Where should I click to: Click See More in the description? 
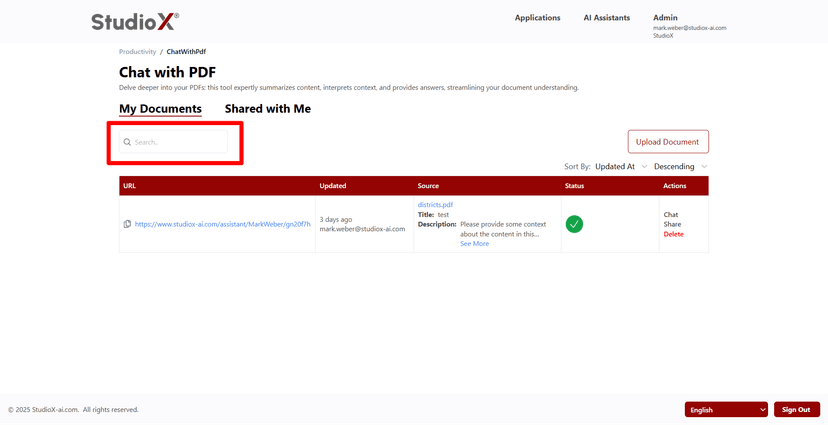click(474, 244)
